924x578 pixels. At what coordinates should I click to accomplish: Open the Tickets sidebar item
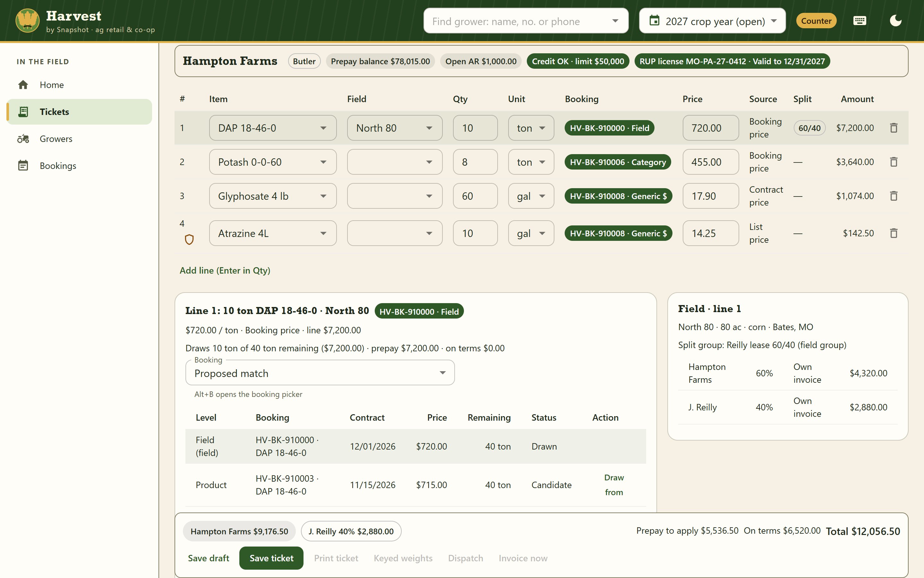[x=80, y=112]
